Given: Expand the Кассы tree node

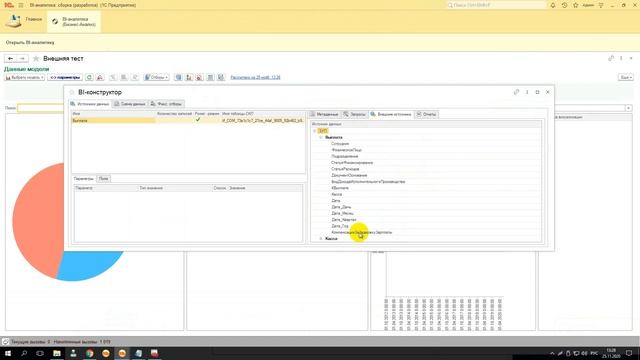Looking at the screenshot, I should point(321,238).
